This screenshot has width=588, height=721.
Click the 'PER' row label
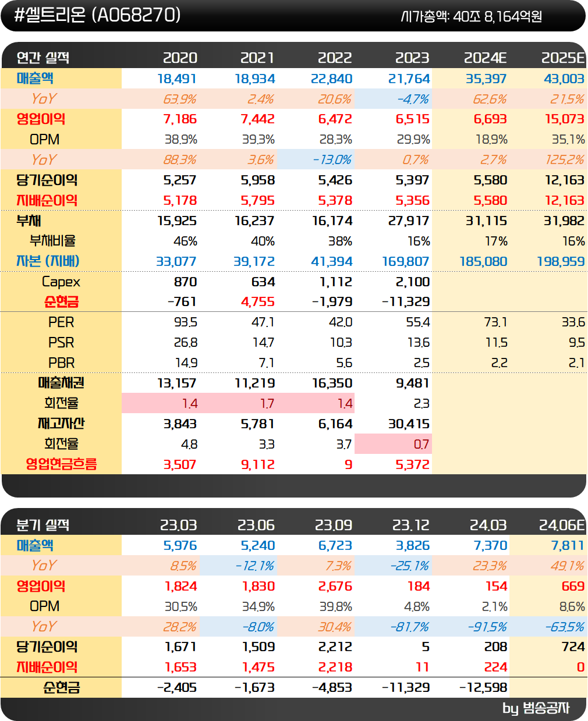point(61,322)
